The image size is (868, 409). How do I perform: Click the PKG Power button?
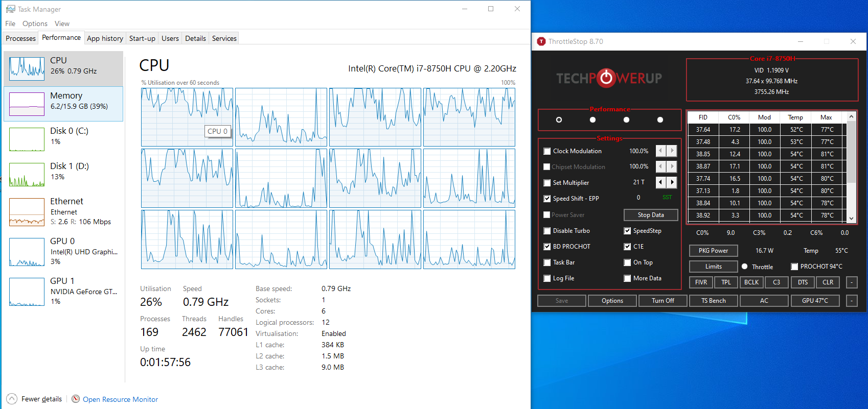[713, 251]
